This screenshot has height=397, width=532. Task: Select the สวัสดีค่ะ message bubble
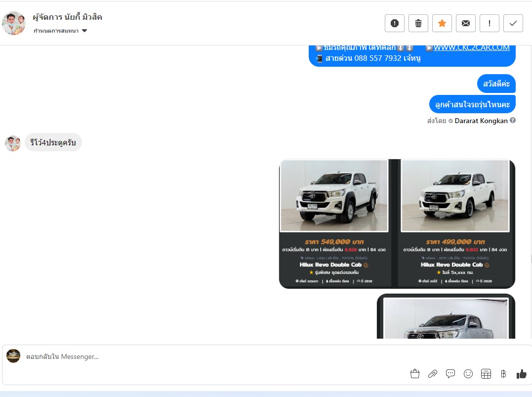tap(496, 84)
